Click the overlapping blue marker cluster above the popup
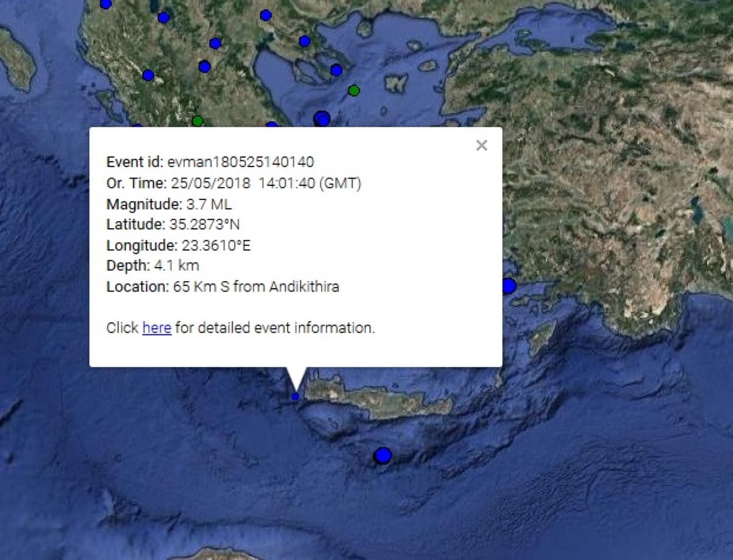 click(x=322, y=118)
